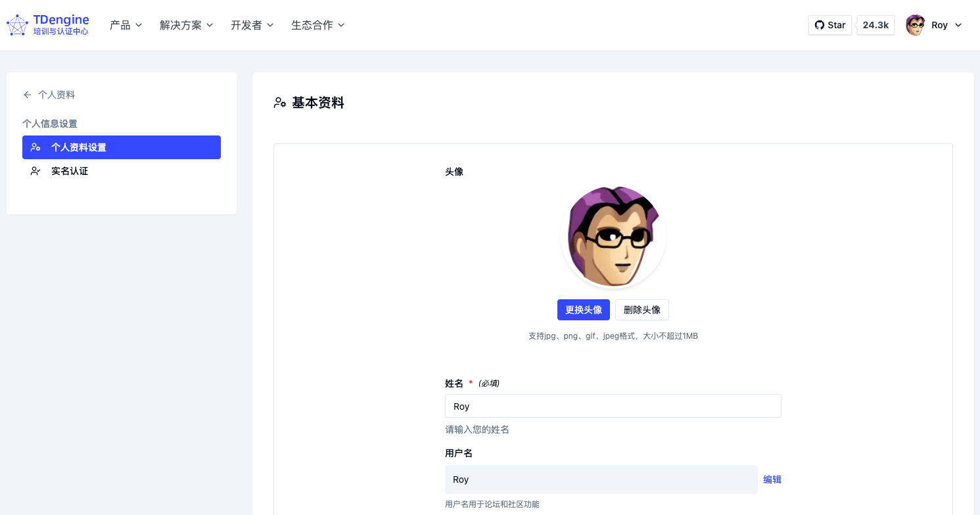Focus the 姓名 input field
Viewport: 980px width, 515px height.
click(x=613, y=406)
